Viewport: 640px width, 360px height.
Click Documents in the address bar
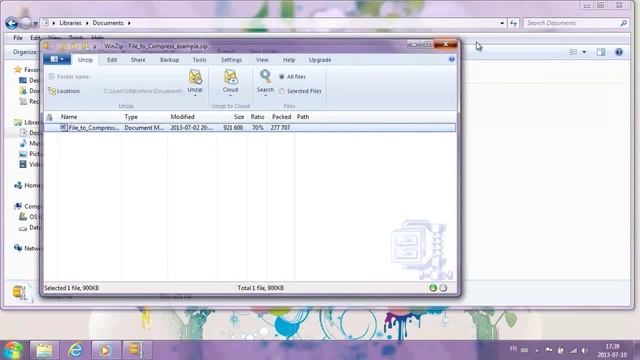click(108, 23)
